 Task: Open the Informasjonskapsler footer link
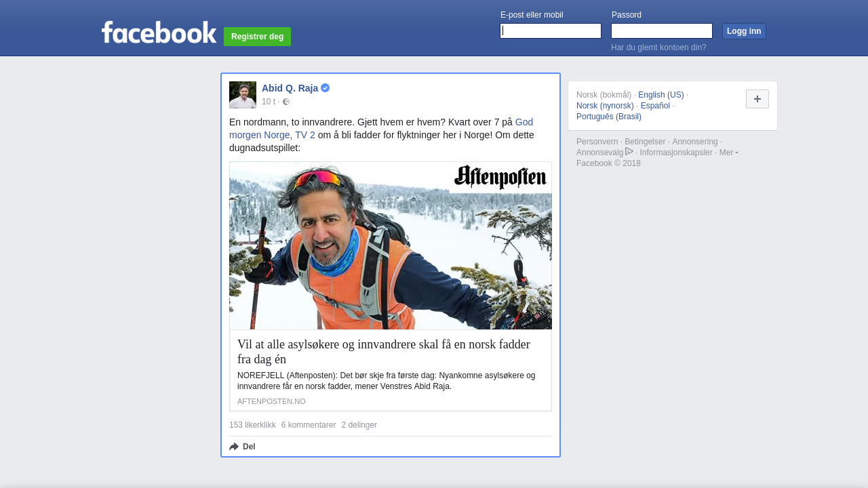click(676, 152)
